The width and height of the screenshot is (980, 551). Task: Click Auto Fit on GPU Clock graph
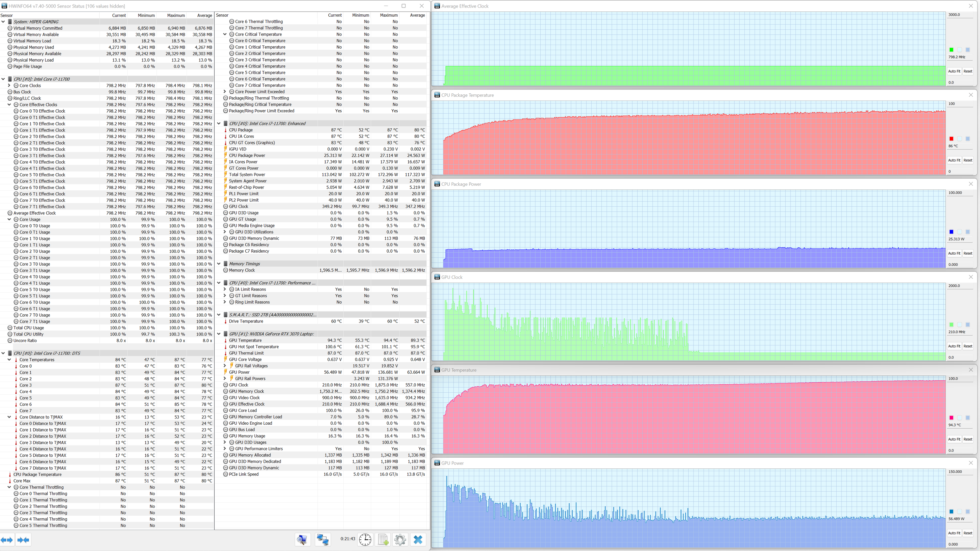954,346
